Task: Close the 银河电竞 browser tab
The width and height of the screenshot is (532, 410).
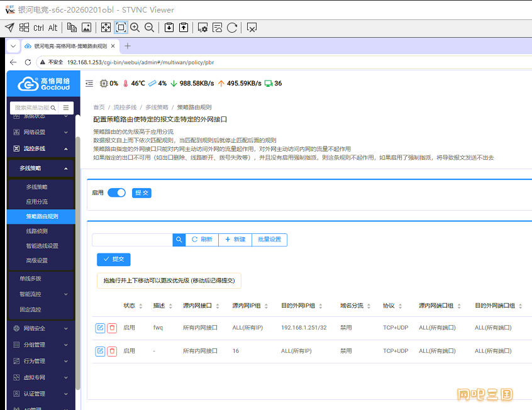Action: 113,46
